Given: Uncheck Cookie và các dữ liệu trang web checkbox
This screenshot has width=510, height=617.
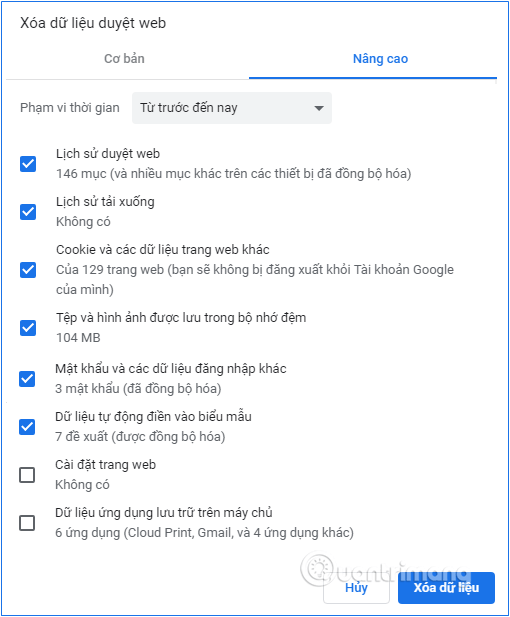Looking at the screenshot, I should (28, 270).
